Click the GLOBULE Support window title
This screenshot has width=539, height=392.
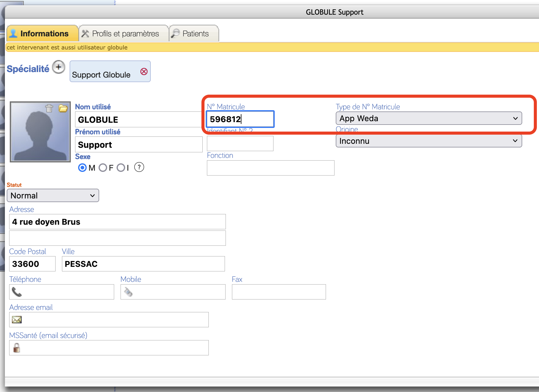[335, 12]
